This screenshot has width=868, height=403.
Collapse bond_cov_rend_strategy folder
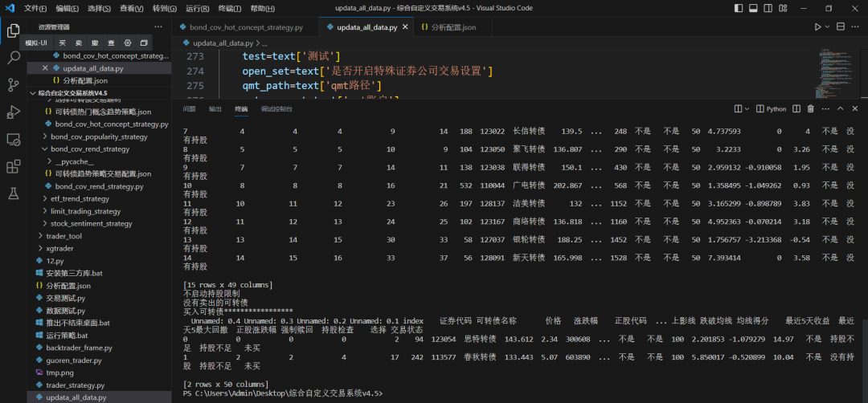(x=85, y=149)
